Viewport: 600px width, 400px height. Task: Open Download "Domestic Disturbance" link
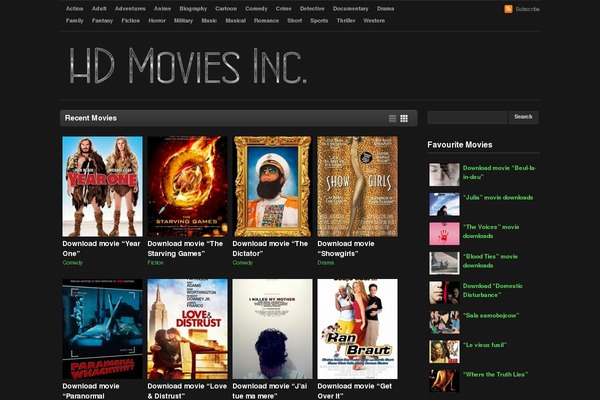[492, 290]
